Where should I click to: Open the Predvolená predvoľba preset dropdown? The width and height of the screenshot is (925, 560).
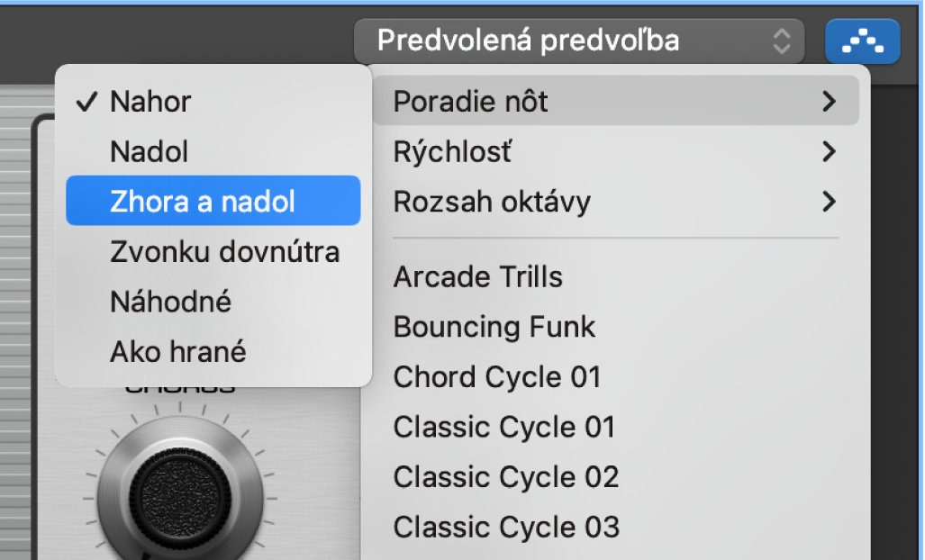tap(577, 41)
